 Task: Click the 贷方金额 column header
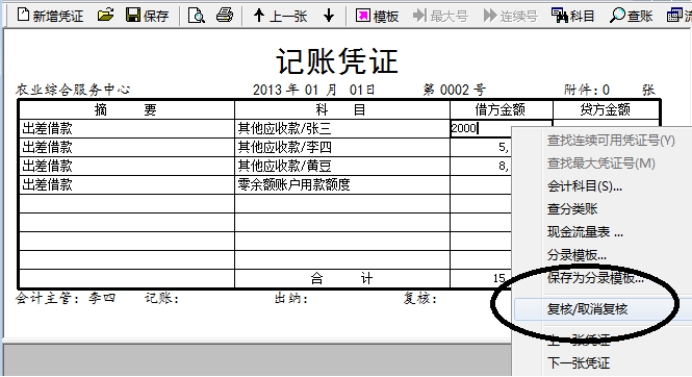605,109
